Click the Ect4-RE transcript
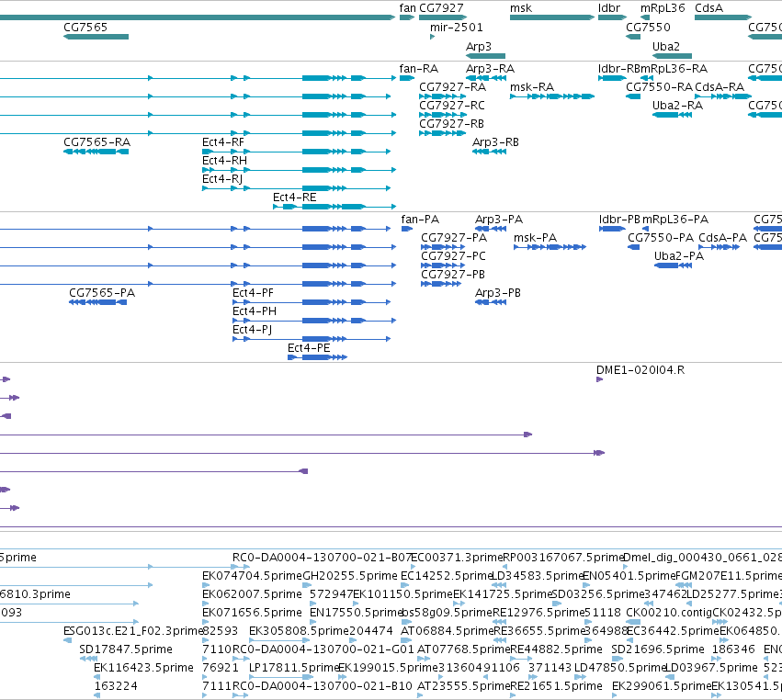This screenshot has width=782, height=700. tap(334, 207)
